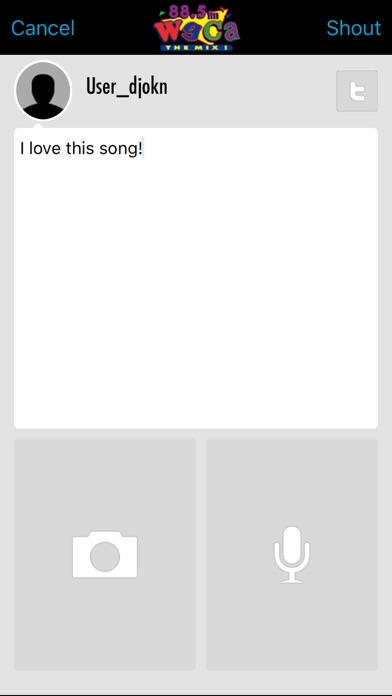
Task: Select the photo attachment tile
Action: tap(105, 554)
